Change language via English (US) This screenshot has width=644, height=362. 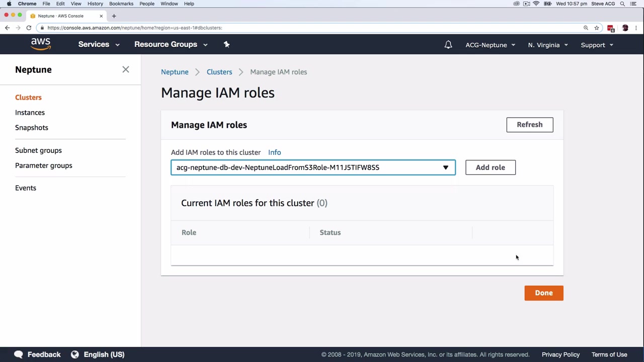104,354
